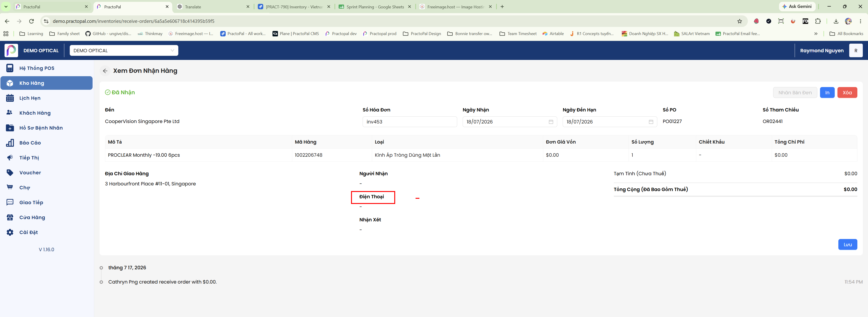Open the Hồ Sơ Bệnh Nhân folder icon

tap(10, 128)
